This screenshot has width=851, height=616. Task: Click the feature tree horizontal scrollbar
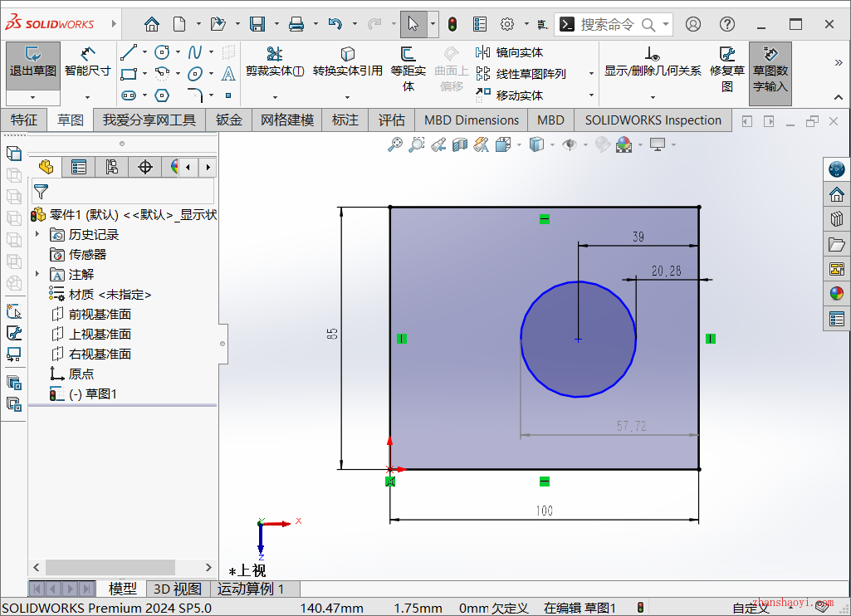(110, 568)
